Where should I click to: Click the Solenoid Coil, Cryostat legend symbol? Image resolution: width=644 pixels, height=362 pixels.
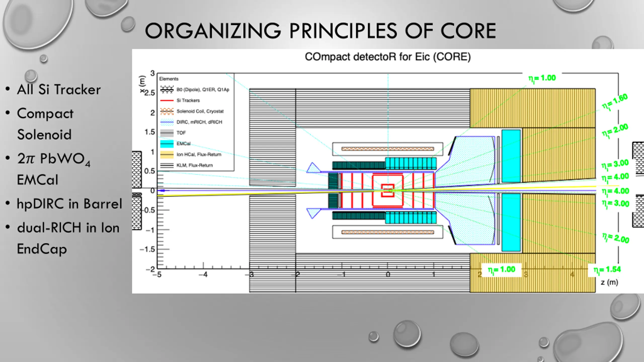pyautogui.click(x=167, y=111)
